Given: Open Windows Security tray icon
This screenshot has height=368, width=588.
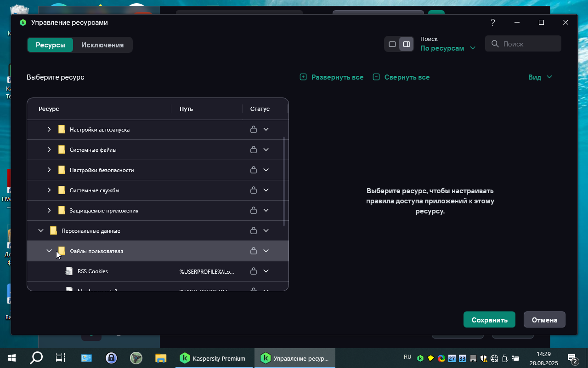Looking at the screenshot, I should click(x=484, y=358).
